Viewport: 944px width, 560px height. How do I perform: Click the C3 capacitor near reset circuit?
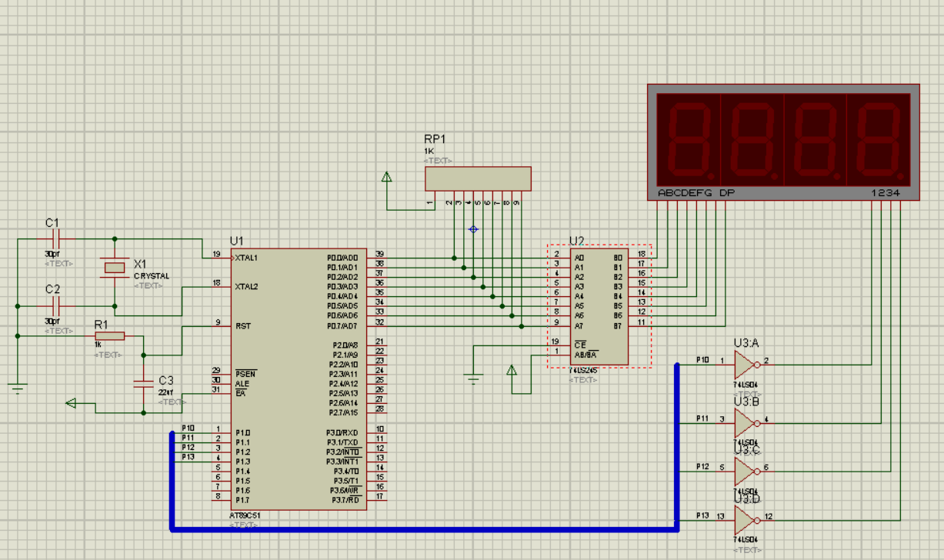point(143,382)
